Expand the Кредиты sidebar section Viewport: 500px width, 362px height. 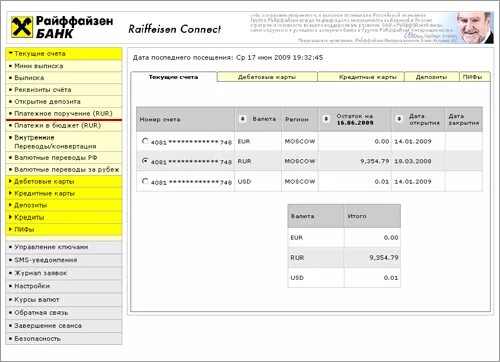64,217
